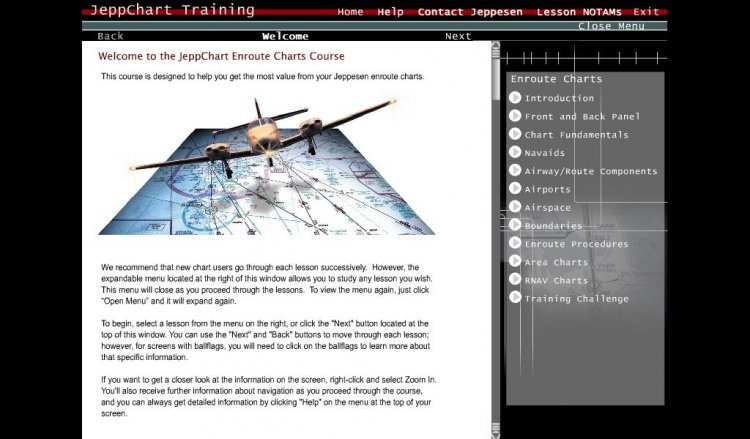Click the arrow icon beside Airports

(515, 188)
